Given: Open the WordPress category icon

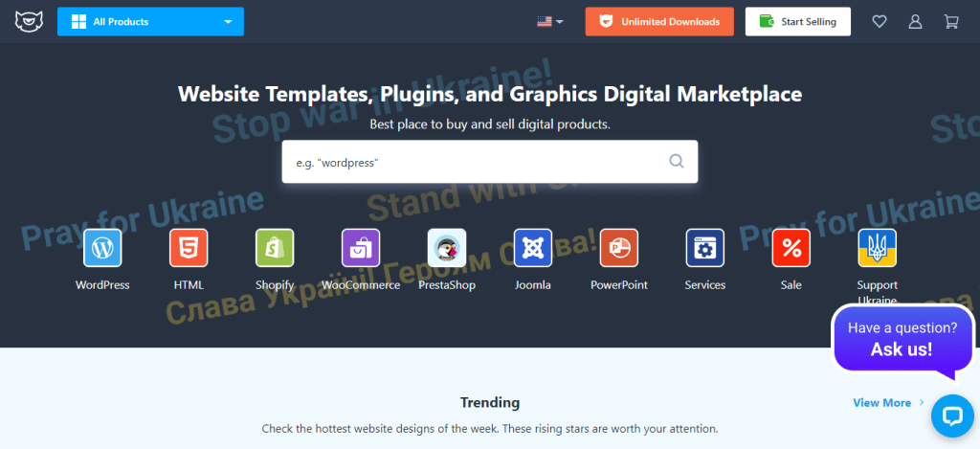Looking at the screenshot, I should [102, 248].
